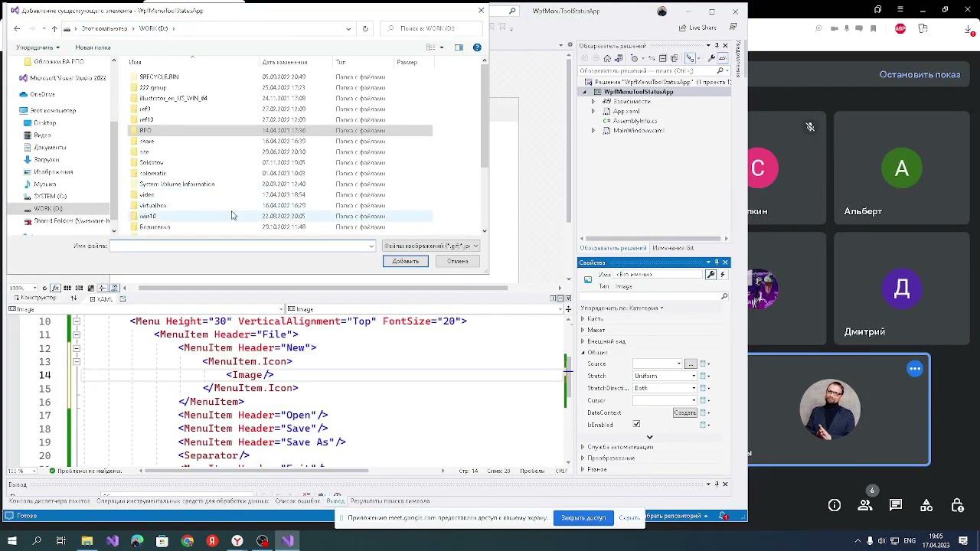Expand the Зависимости node
Viewport: 980px width, 551px height.
[x=593, y=101]
